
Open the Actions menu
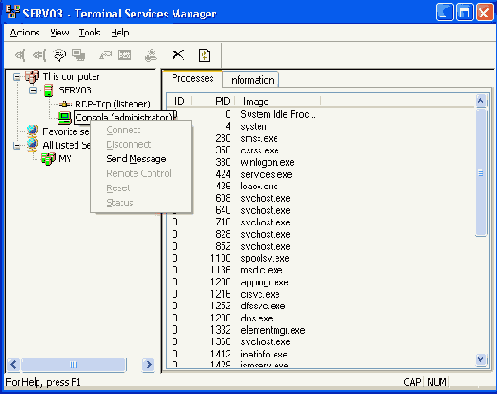click(x=25, y=33)
